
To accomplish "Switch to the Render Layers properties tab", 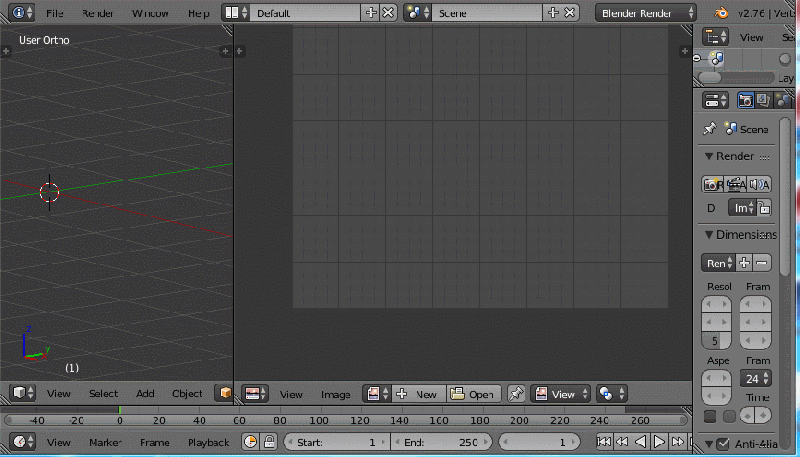I will 763,100.
